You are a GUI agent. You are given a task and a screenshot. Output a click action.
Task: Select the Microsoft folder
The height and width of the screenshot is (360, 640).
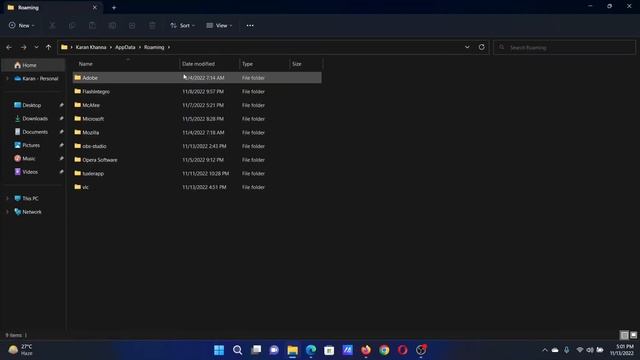(x=197, y=119)
